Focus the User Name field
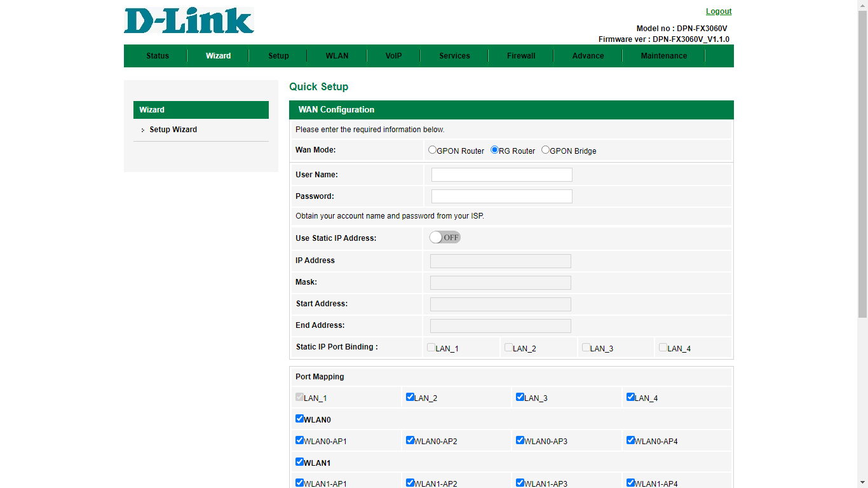The image size is (868, 488). pyautogui.click(x=502, y=175)
